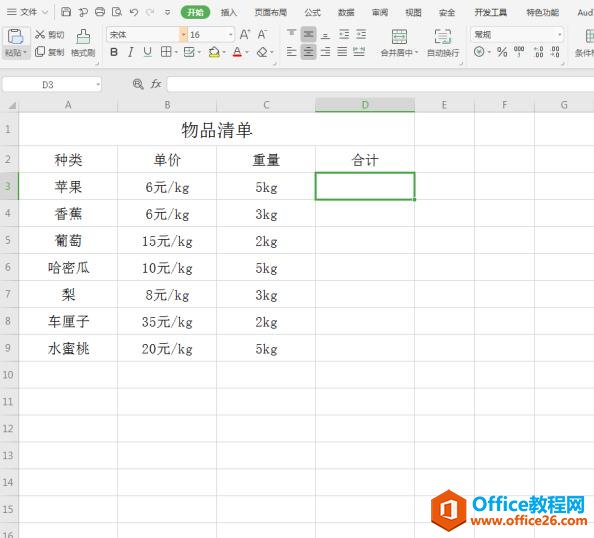Image resolution: width=594 pixels, height=538 pixels.
Task: Select the cell containing 物品清单
Action: (x=216, y=130)
